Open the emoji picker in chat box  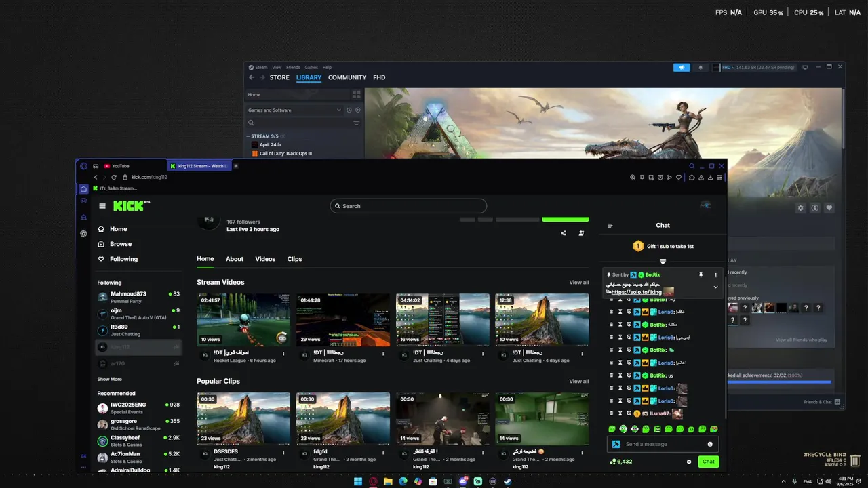710,444
